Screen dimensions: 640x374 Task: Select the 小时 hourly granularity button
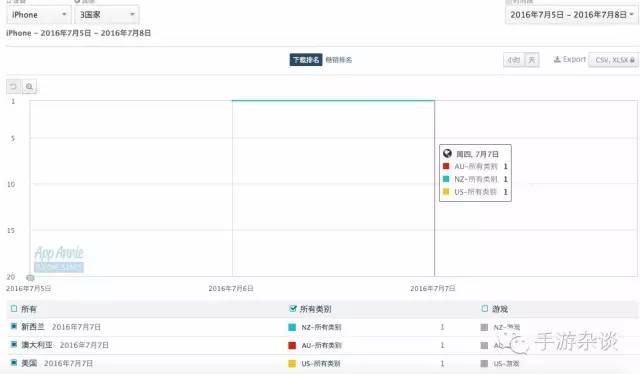click(513, 60)
